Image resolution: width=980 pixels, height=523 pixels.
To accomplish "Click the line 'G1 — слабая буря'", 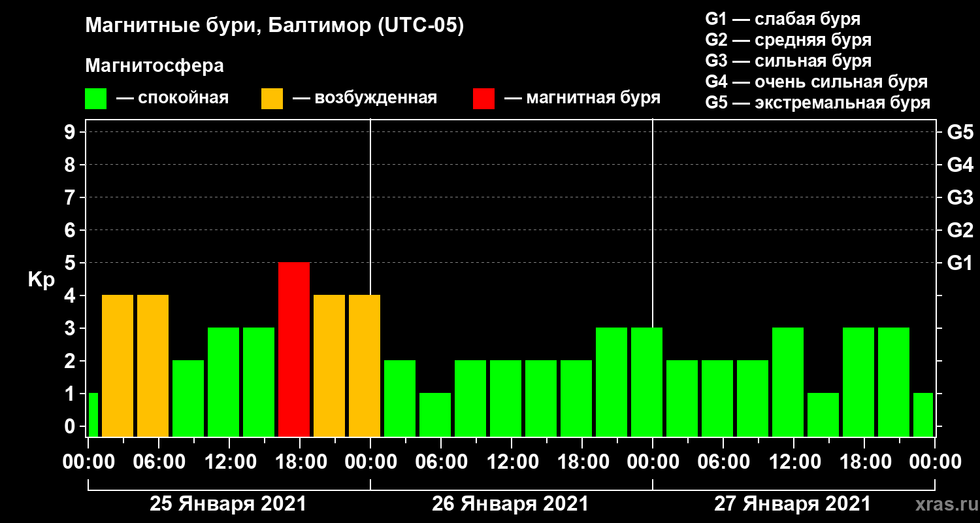I will click(x=783, y=19).
